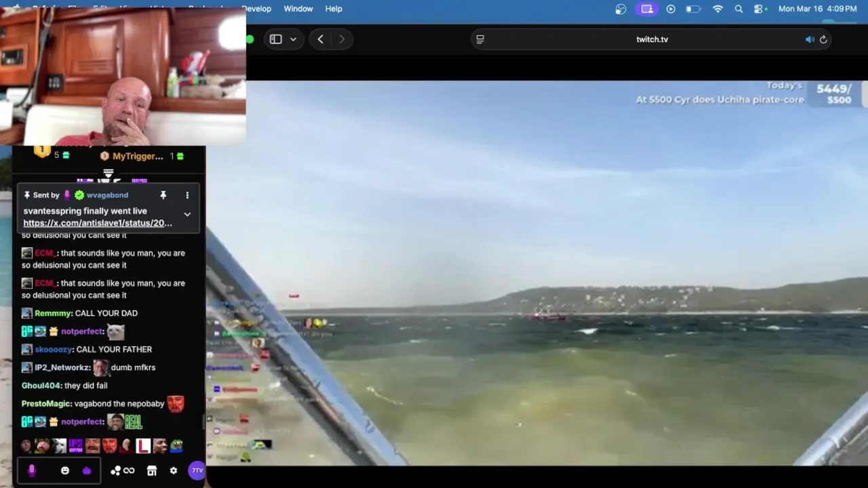Open the Window menu
This screenshot has height=488, width=868.
tap(298, 9)
